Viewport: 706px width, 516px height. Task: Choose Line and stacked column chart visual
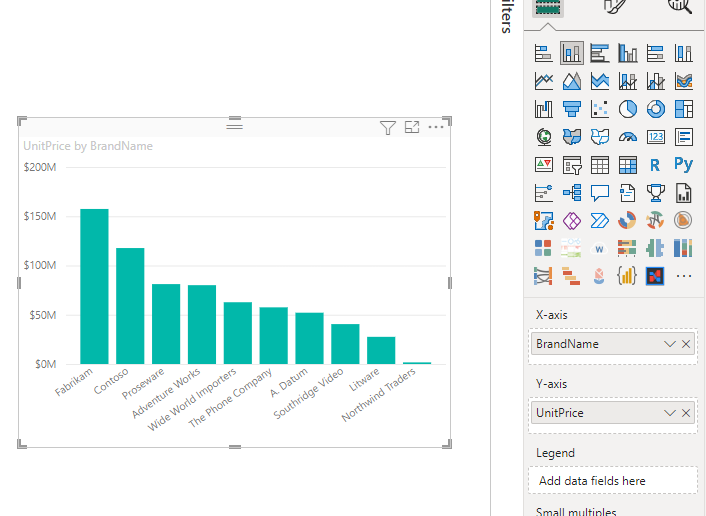(628, 81)
